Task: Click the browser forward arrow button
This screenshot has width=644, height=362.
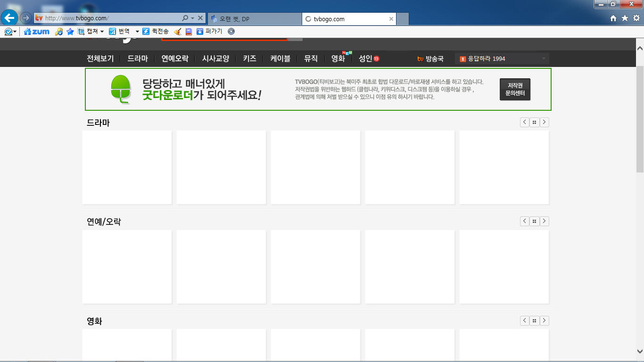Action: 26,18
